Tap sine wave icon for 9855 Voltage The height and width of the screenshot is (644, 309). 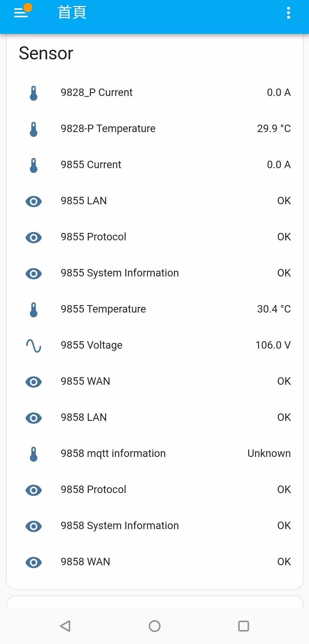34,346
